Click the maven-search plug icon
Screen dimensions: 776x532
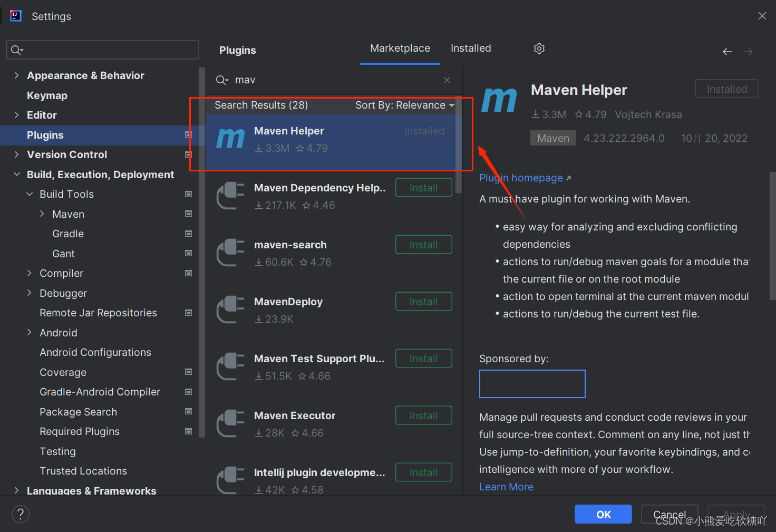point(230,253)
